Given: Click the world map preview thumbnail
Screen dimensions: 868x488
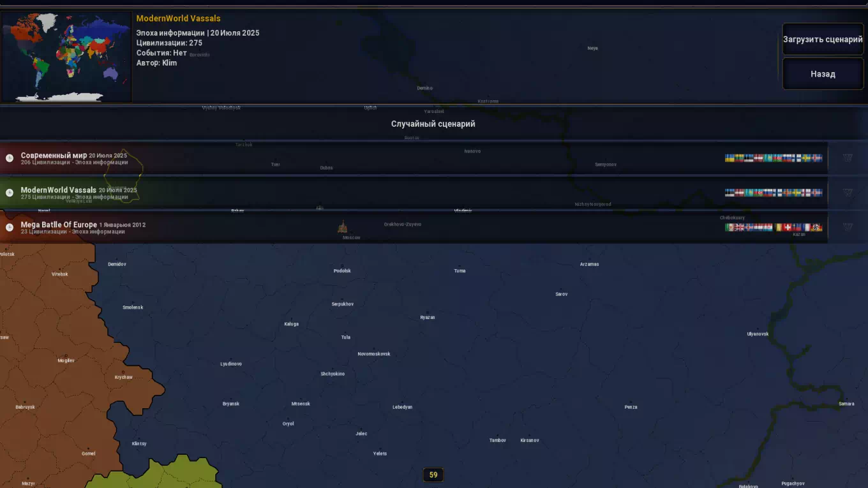Looking at the screenshot, I should click(66, 57).
